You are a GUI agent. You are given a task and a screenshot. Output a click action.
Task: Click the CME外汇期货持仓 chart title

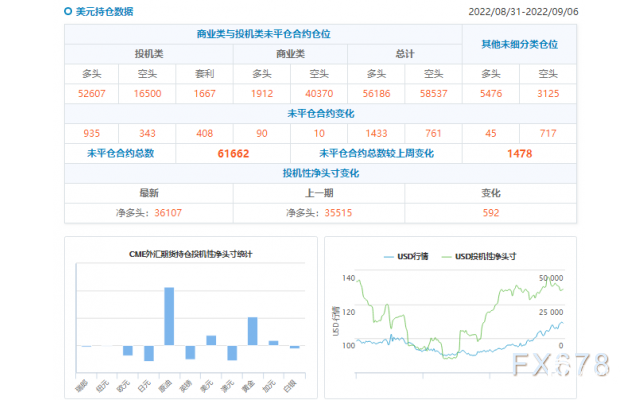pyautogui.click(x=190, y=256)
